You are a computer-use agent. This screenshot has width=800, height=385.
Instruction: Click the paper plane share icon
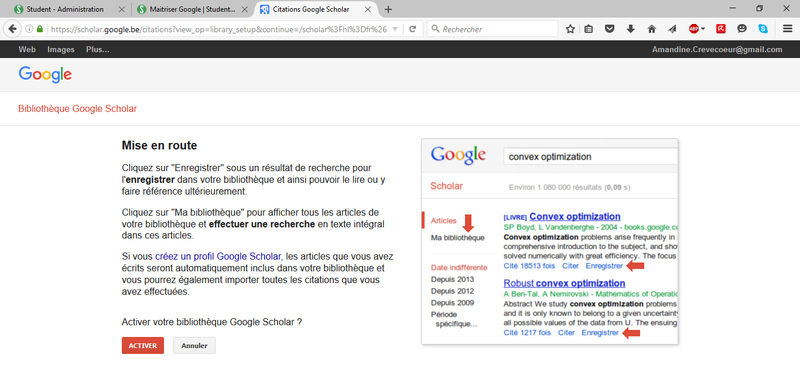click(672, 29)
